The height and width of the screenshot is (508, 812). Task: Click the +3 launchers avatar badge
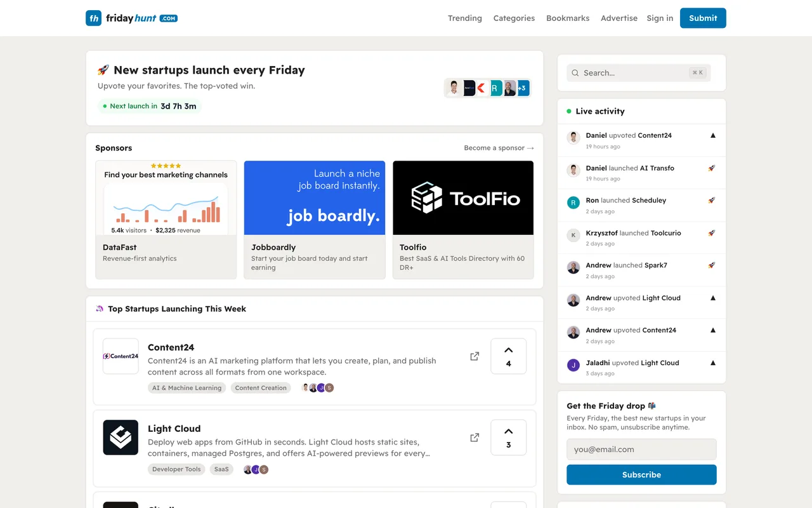coord(523,88)
